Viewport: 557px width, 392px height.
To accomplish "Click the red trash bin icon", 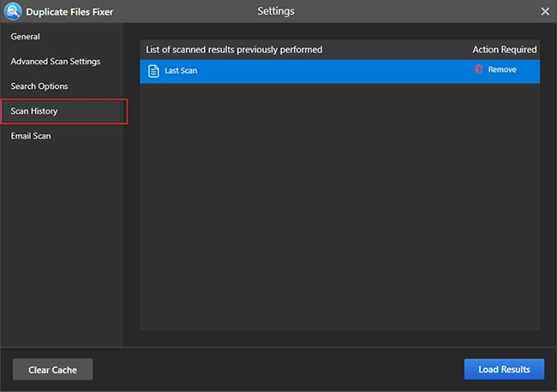I will pos(478,68).
